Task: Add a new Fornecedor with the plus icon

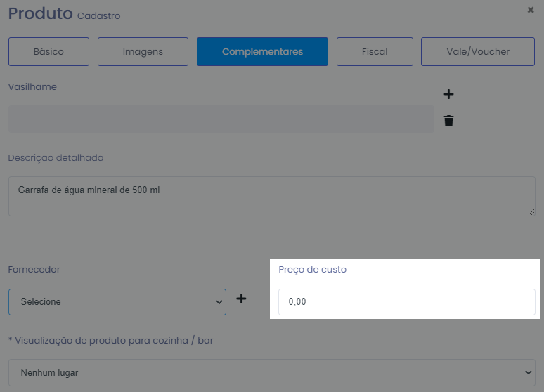Action: tap(241, 299)
